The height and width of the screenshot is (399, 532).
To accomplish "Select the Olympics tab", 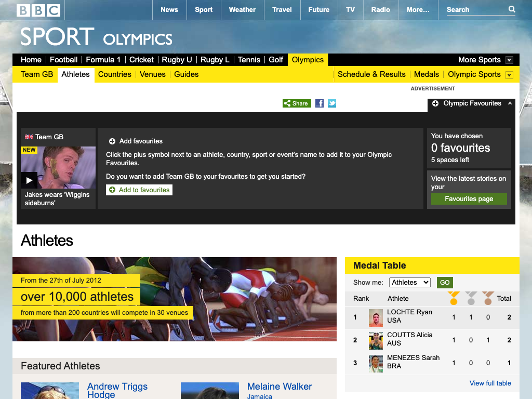I will 308,60.
